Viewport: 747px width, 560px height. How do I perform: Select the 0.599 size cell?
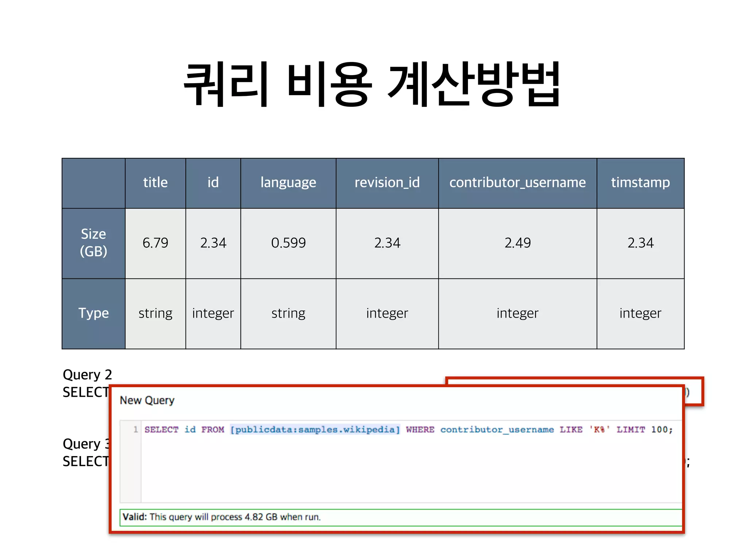tap(288, 243)
